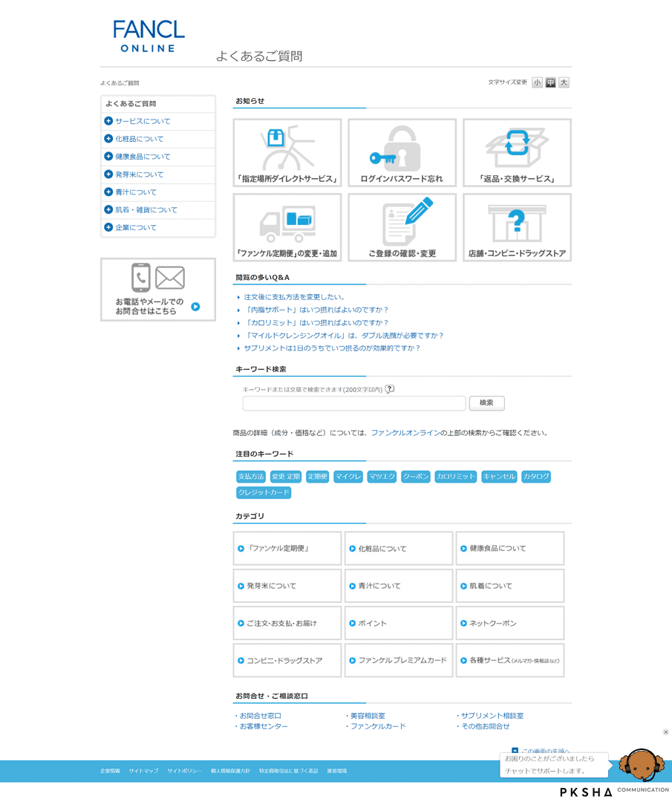The width and height of the screenshot is (672, 802).
Task: Select the 支払方法 keyword tag
Action: click(x=250, y=477)
